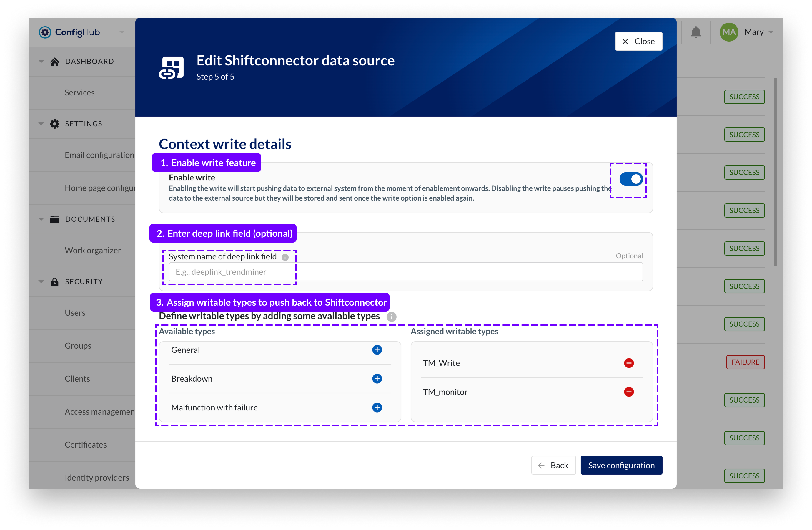This screenshot has width=812, height=530.
Task: Collapse the DASHBOARD section
Action: pyautogui.click(x=41, y=62)
